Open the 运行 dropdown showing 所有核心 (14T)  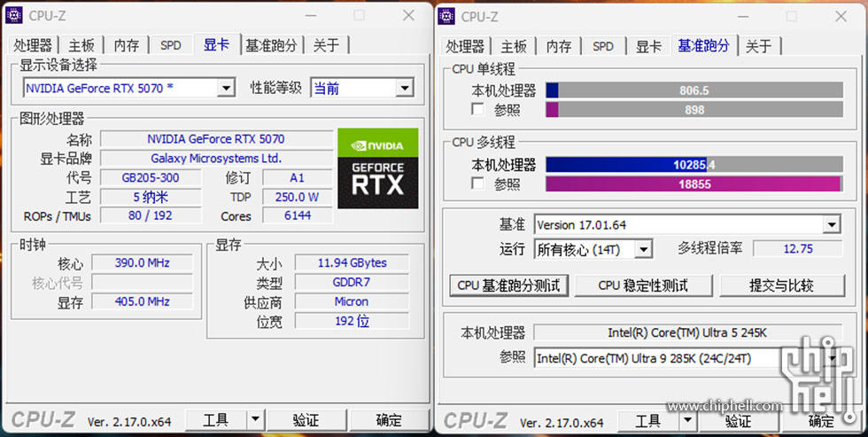(x=643, y=250)
